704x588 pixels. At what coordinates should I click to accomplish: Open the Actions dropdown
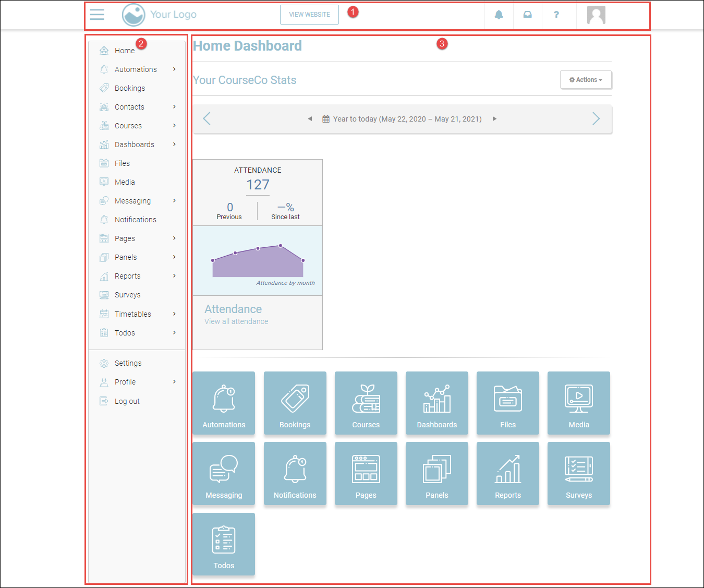coord(586,80)
